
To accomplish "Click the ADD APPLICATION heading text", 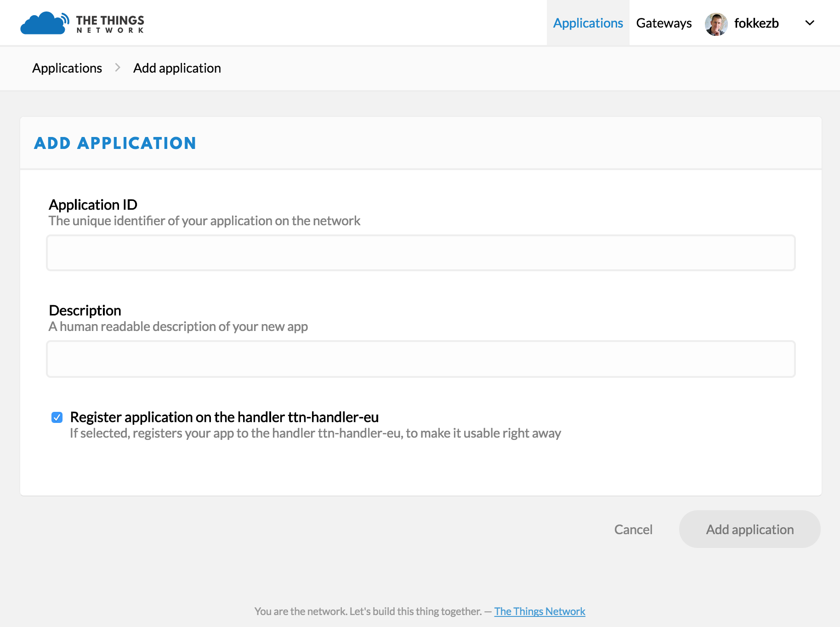I will click(x=115, y=143).
